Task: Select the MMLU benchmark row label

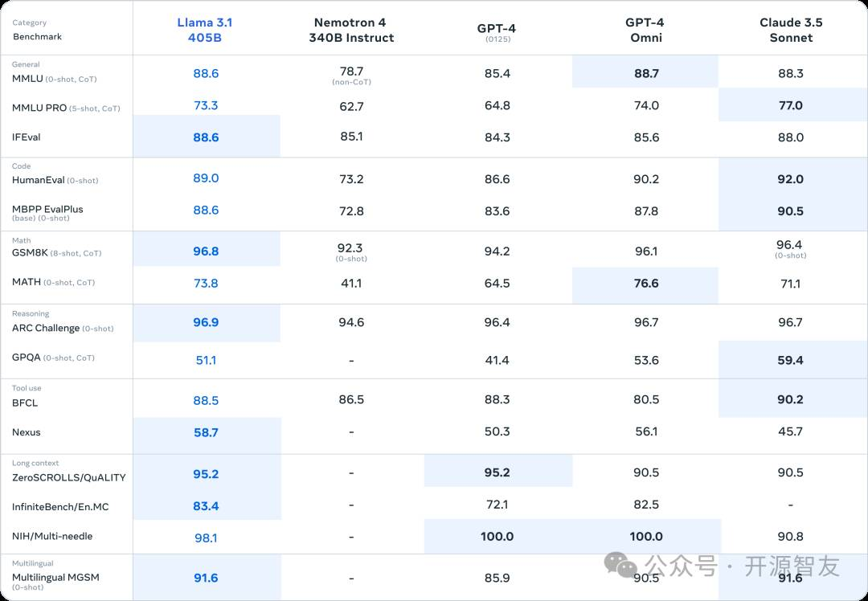Action: click(x=55, y=79)
